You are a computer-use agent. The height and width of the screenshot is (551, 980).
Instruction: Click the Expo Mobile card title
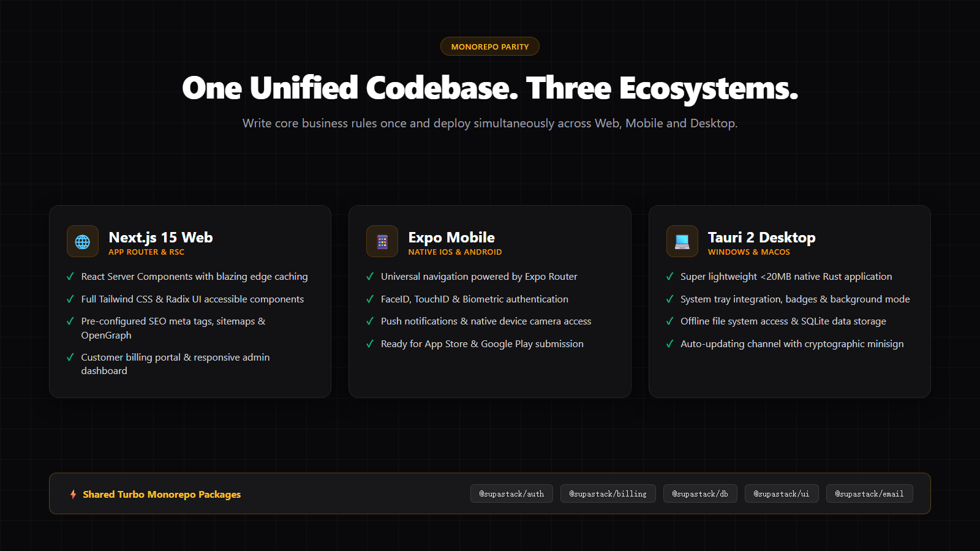click(451, 238)
